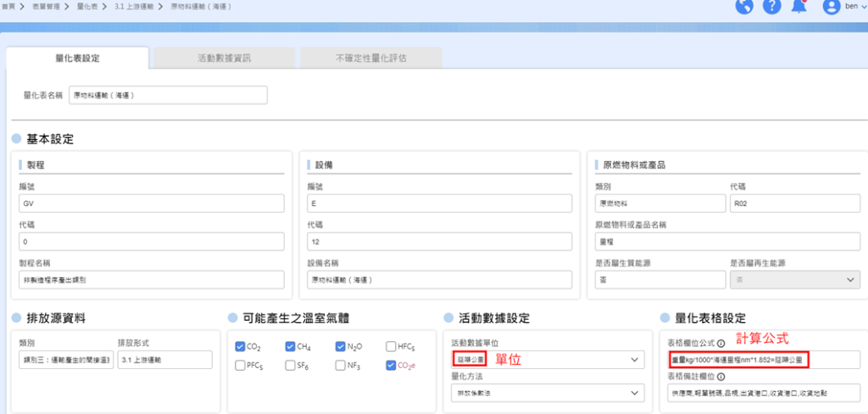Click the 表格欄位公式 formula input field

(x=763, y=361)
